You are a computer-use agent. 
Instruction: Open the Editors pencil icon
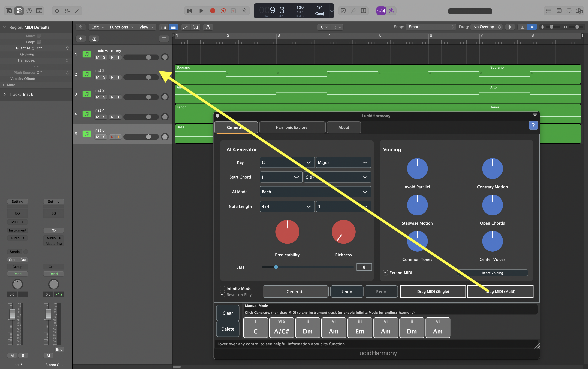pyautogui.click(x=77, y=11)
